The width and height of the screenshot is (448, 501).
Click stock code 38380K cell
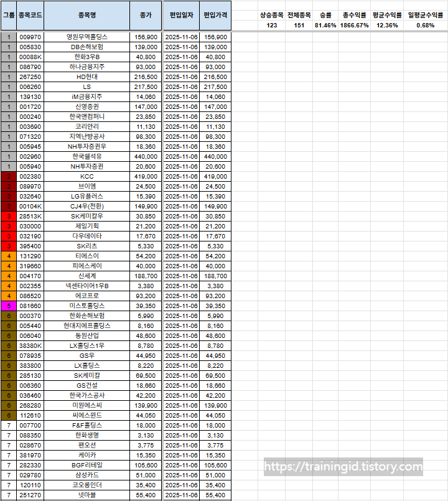tap(30, 345)
